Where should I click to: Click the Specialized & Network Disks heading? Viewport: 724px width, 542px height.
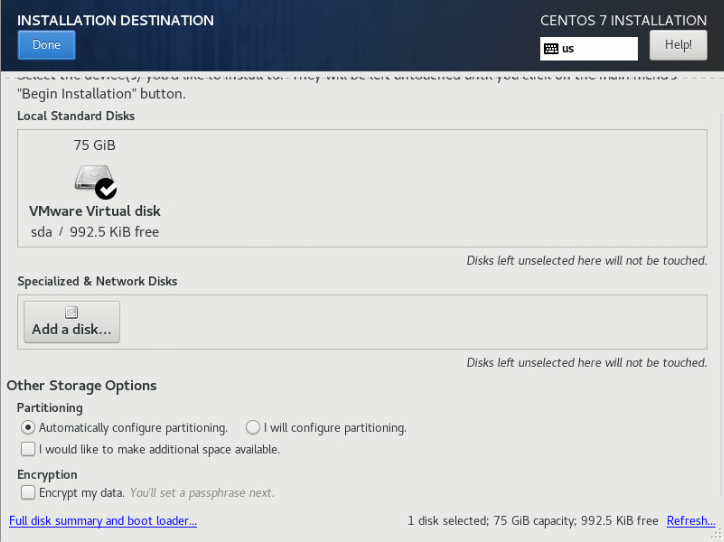click(x=97, y=281)
